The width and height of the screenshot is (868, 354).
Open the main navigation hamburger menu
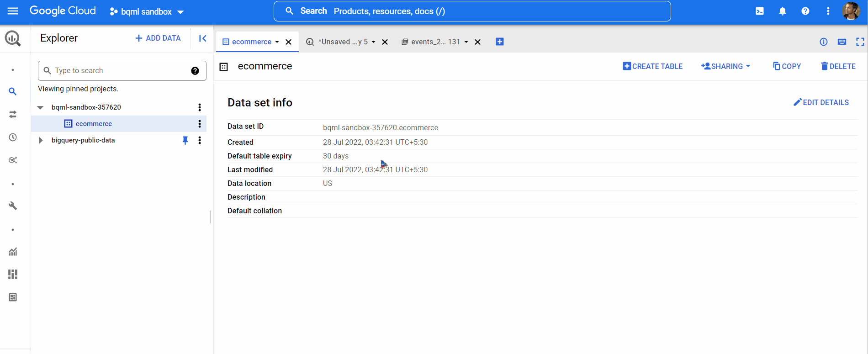[x=13, y=11]
